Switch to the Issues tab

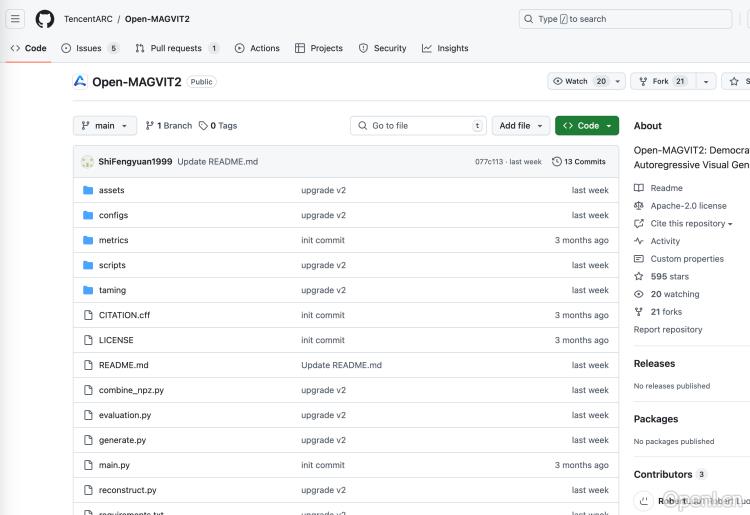(x=89, y=48)
